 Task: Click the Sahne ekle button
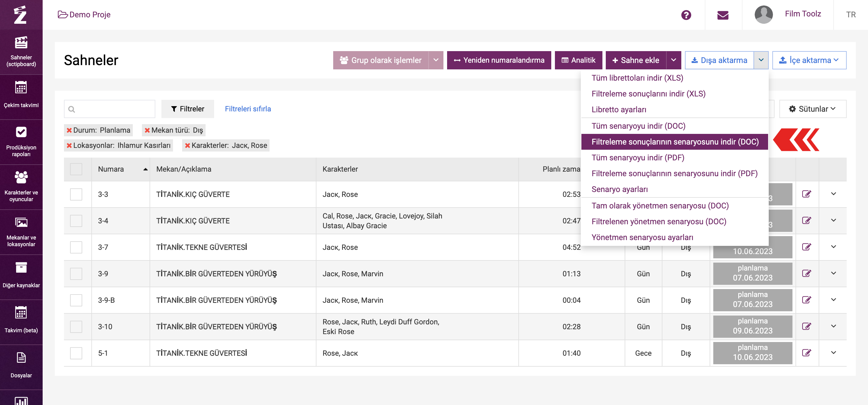tap(636, 60)
